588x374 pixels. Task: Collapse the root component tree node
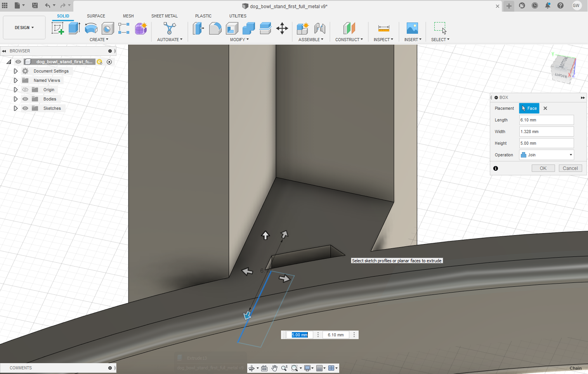pos(9,62)
